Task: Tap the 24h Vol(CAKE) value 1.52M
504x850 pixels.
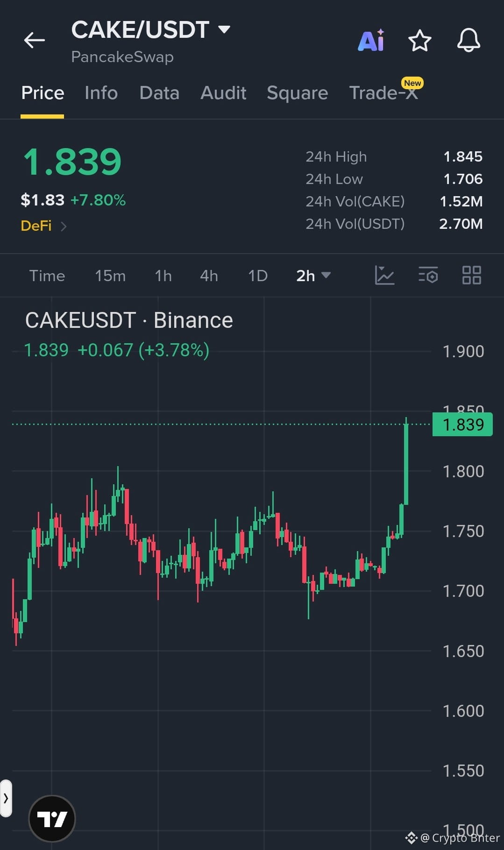Action: tap(461, 202)
